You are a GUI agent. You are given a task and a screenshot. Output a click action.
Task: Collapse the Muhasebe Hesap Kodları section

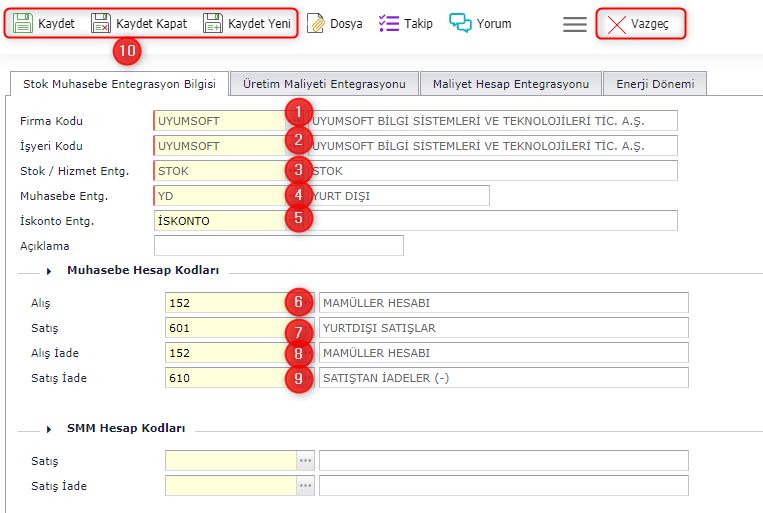(x=49, y=270)
